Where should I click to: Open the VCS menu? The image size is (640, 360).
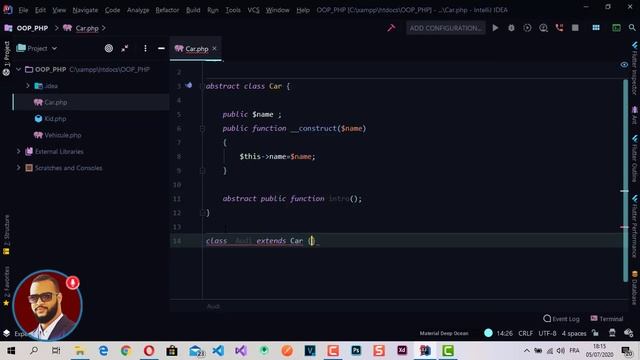[x=253, y=10]
